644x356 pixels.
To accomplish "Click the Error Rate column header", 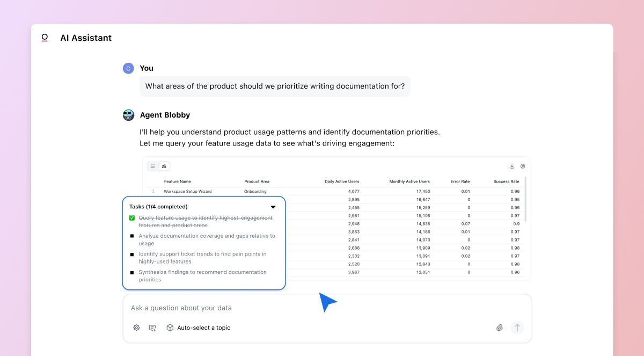I will [x=460, y=181].
